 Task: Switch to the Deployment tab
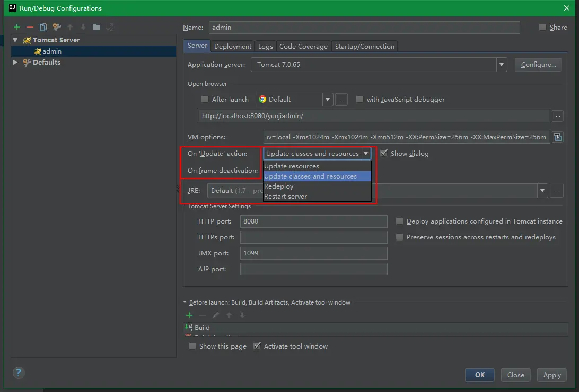[x=233, y=47]
